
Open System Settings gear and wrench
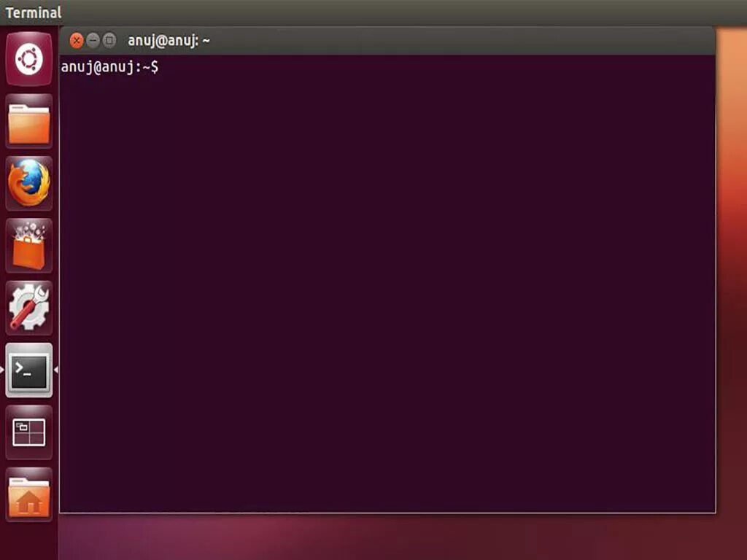pyautogui.click(x=29, y=308)
